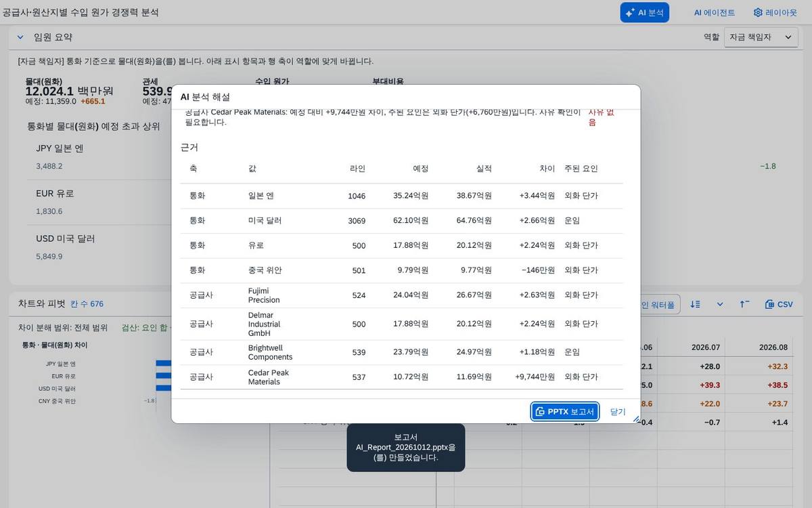The height and width of the screenshot is (508, 812).
Task: Click the +32.3 cell under 2026.08
Action: pos(778,366)
